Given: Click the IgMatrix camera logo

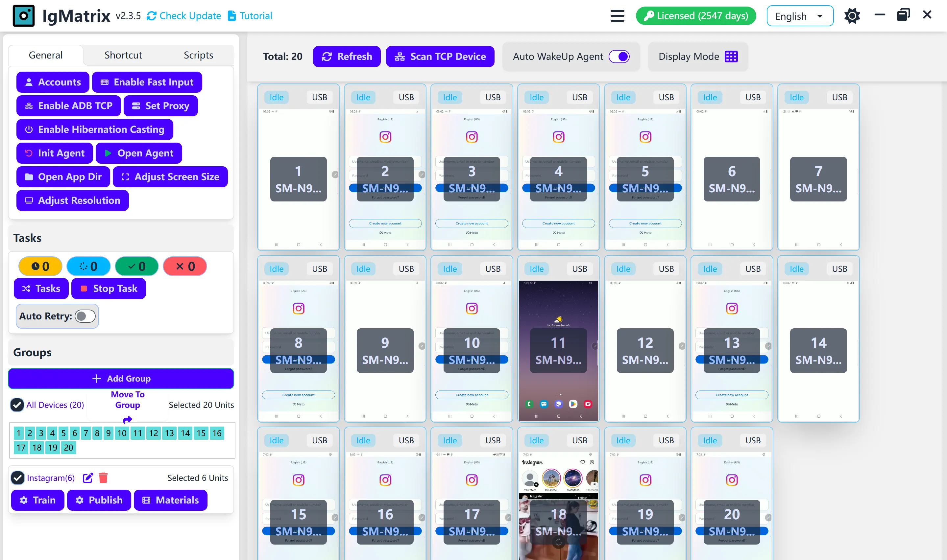Looking at the screenshot, I should (23, 15).
